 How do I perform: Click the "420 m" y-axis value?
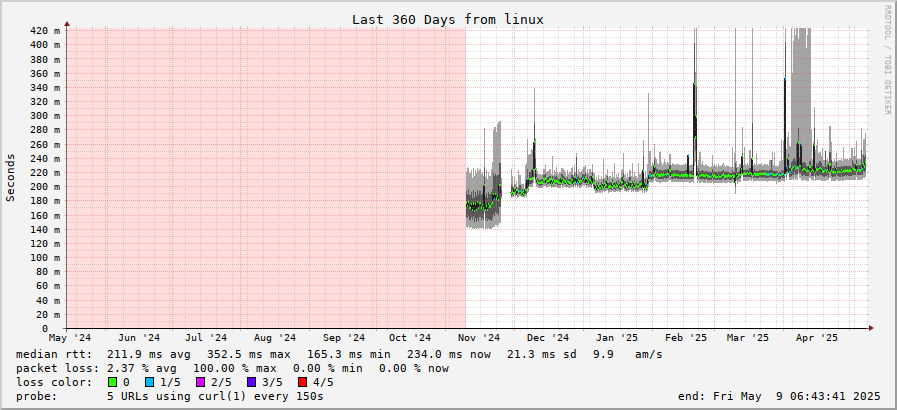[x=44, y=31]
